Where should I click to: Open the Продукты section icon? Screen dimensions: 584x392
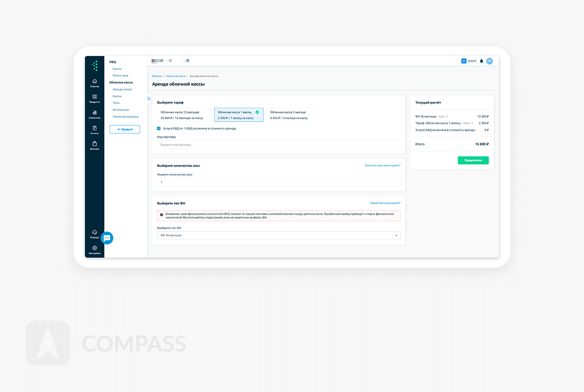coord(94,97)
